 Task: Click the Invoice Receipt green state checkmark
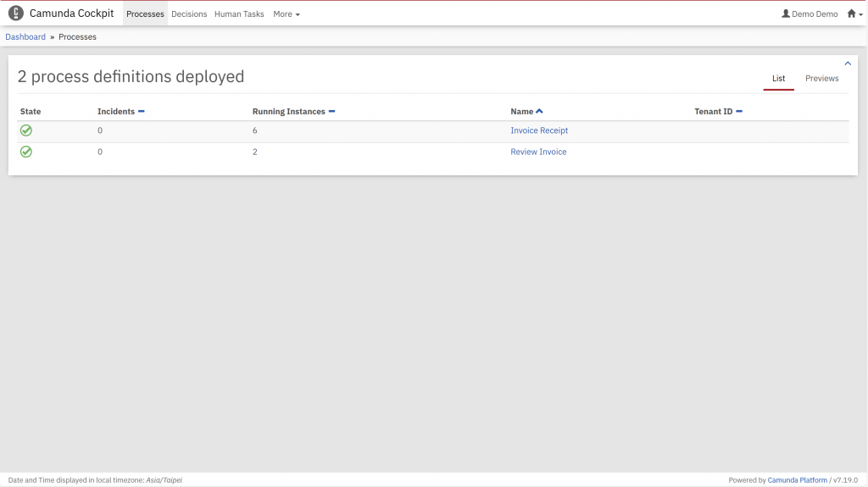click(x=26, y=130)
